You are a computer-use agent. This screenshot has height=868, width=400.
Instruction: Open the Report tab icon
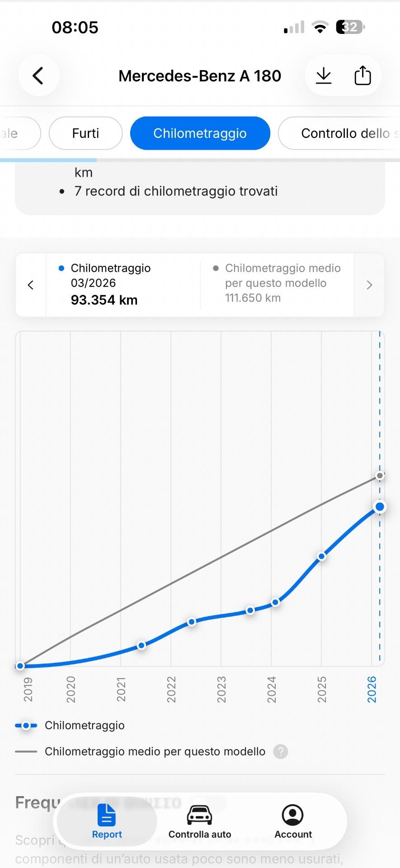tap(107, 815)
